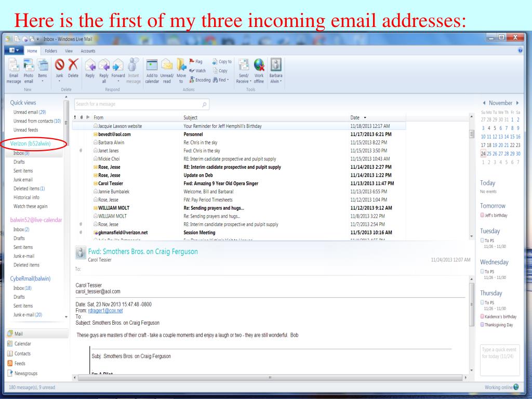Switch to the Accounts tab
The height and width of the screenshot is (399, 532).
point(88,51)
